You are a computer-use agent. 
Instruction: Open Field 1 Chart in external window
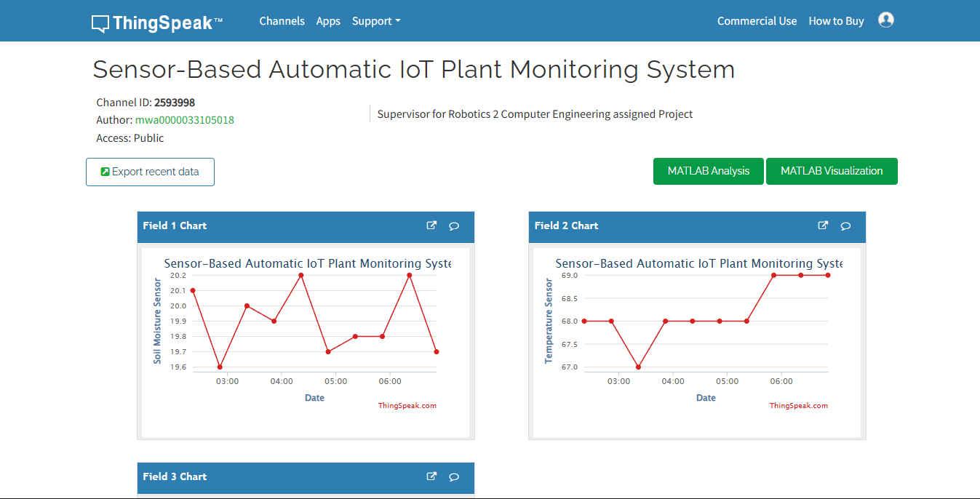tap(431, 225)
